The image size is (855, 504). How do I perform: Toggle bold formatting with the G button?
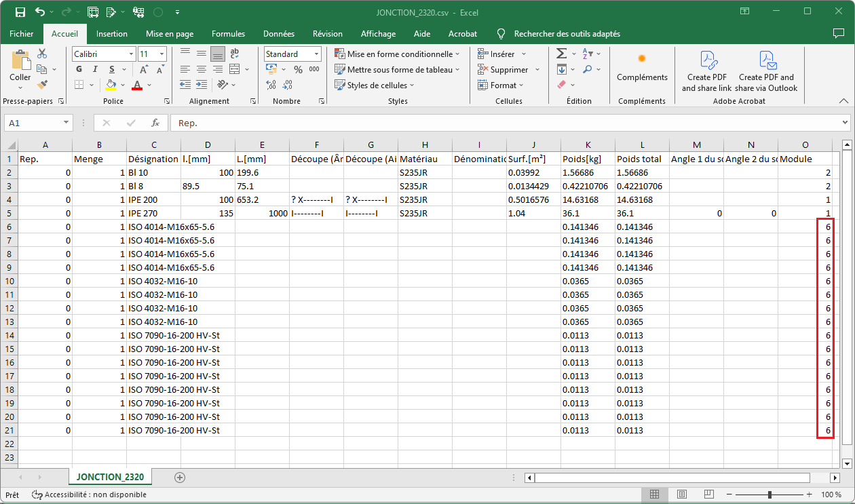[x=79, y=69]
